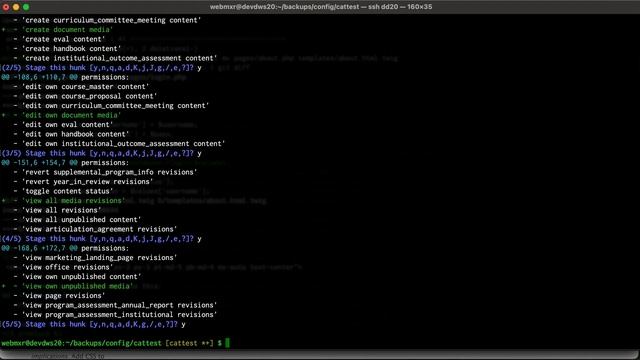The width and height of the screenshot is (640, 360).
Task: Click line 'create curriculum_committee_meeting content'
Action: pyautogui.click(x=107, y=20)
